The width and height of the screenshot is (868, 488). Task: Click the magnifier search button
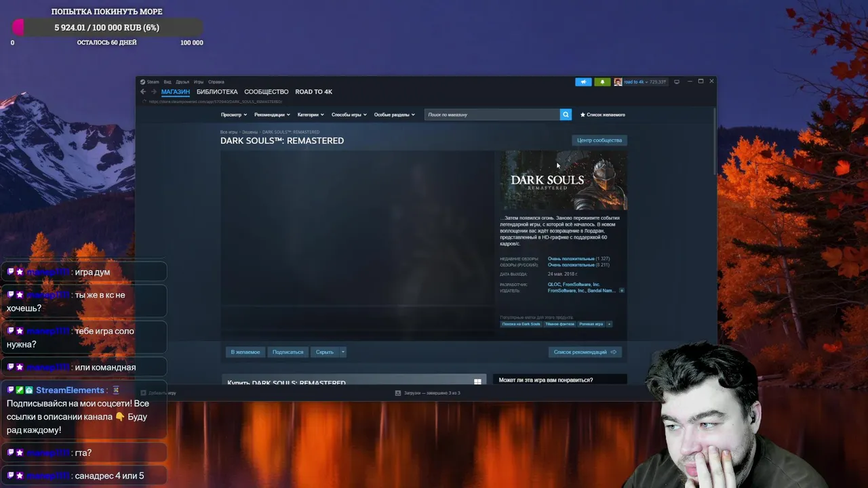tap(566, 115)
